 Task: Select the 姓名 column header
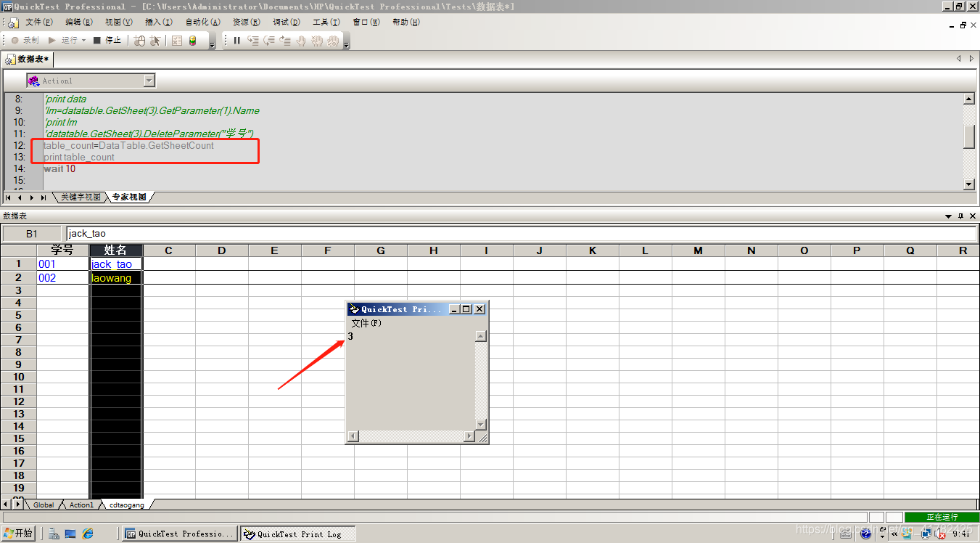(x=116, y=250)
